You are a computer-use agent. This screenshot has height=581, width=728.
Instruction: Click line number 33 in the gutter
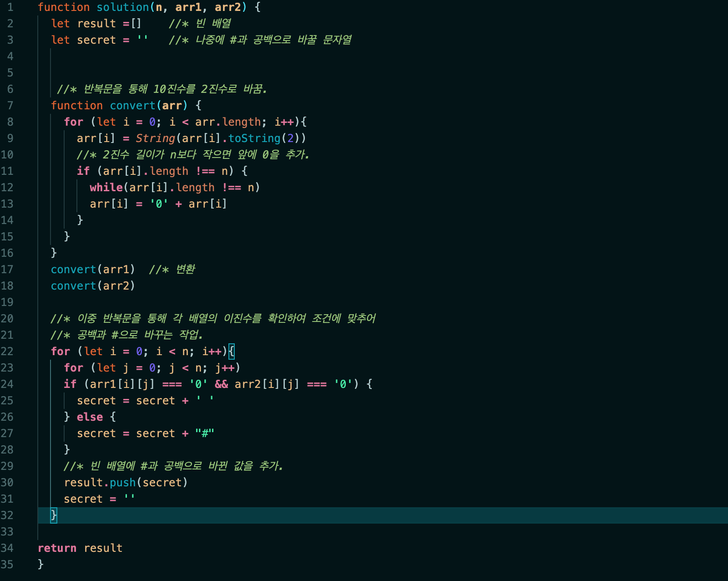(x=7, y=532)
